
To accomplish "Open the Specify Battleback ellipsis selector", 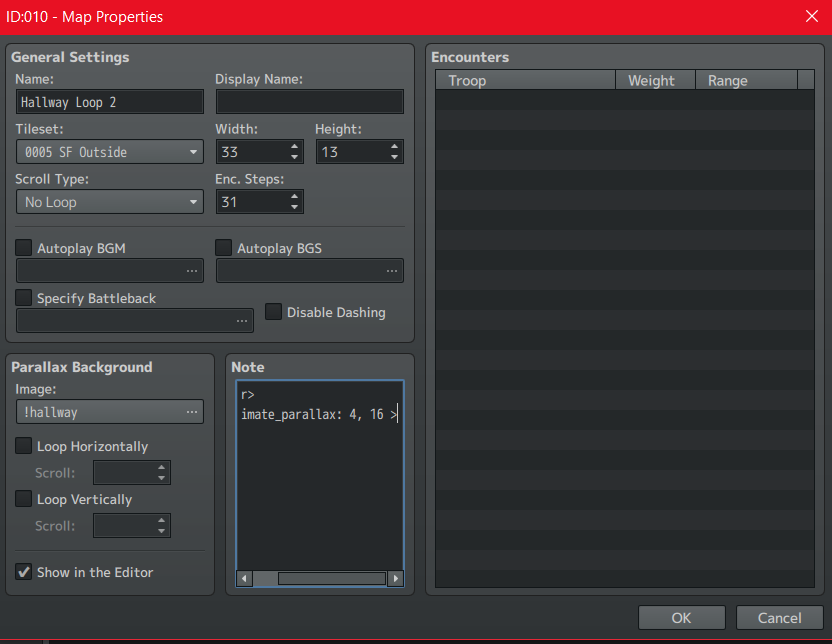I will tap(242, 321).
